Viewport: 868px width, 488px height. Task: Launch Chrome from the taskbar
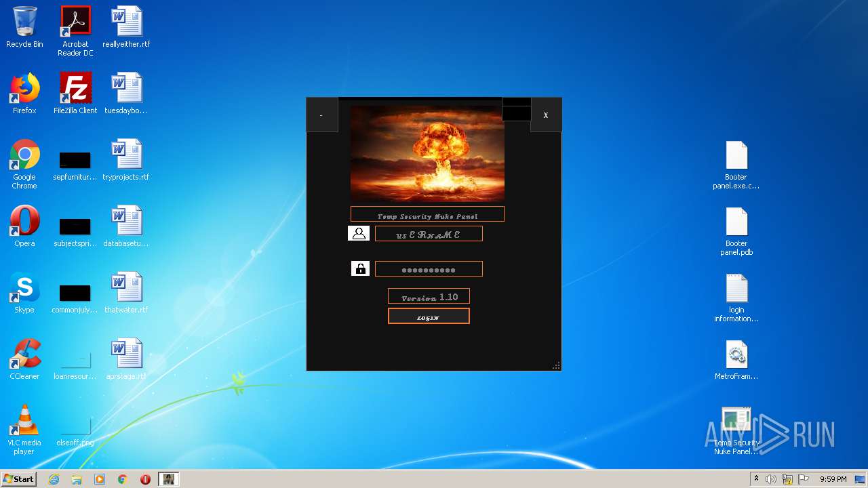click(123, 479)
